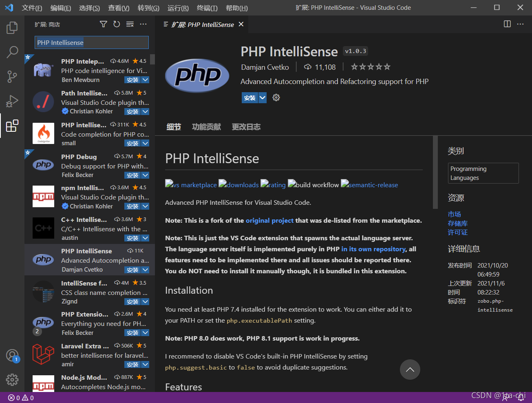
Task: Open the 编辑(E) menu
Action: tap(61, 8)
